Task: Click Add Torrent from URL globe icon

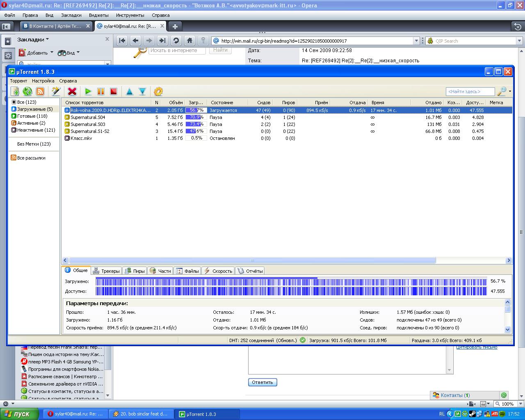Action: [27, 91]
